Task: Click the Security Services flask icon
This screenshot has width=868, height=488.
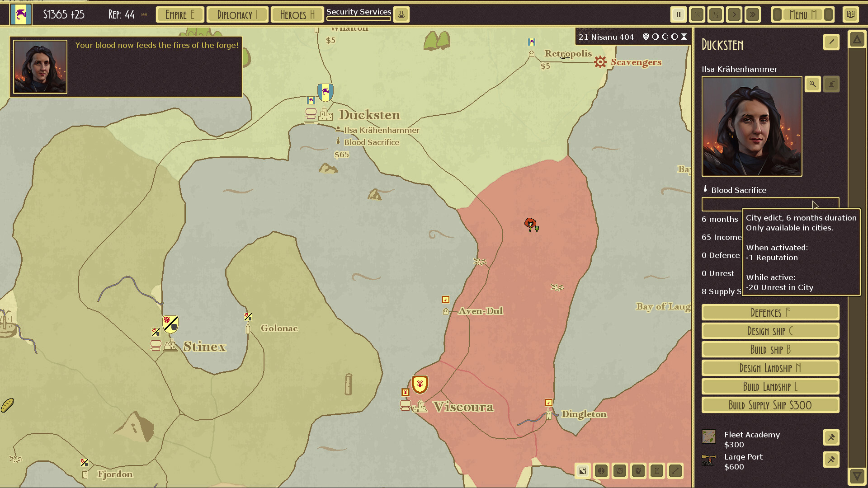Action: pyautogui.click(x=402, y=14)
